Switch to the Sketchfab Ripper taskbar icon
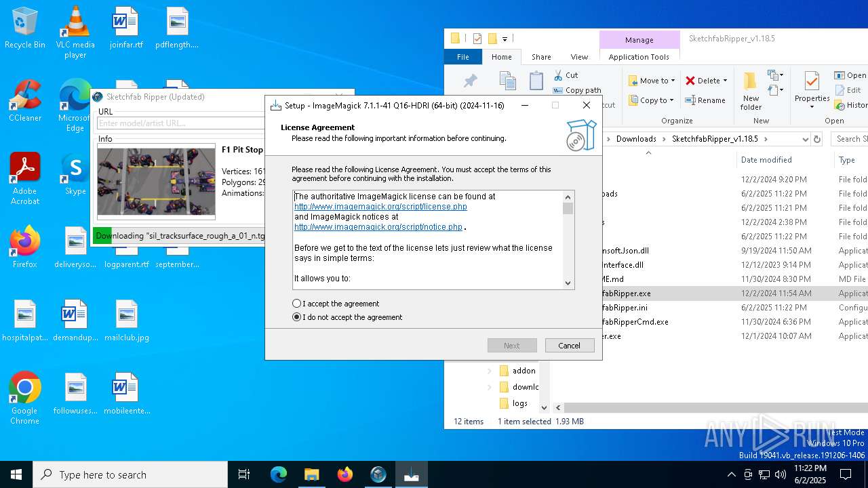Screen dimensions: 868x488 coord(378,474)
